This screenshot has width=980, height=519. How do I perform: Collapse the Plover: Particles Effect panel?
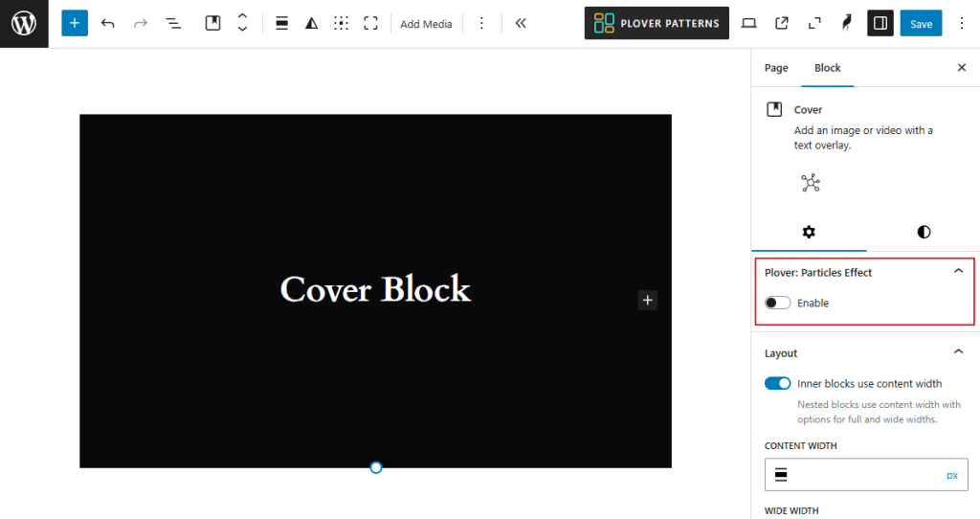tap(958, 272)
